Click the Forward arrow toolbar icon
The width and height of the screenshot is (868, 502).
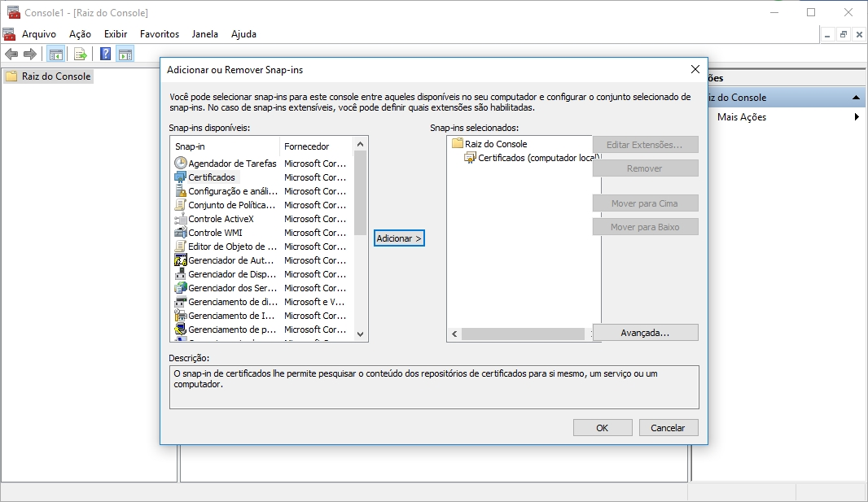pos(30,55)
